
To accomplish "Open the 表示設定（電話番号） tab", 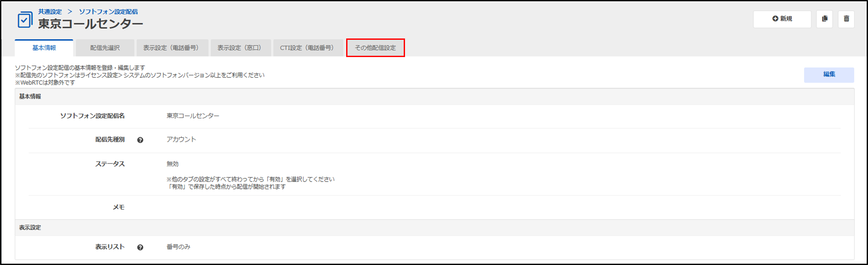I will 172,48.
